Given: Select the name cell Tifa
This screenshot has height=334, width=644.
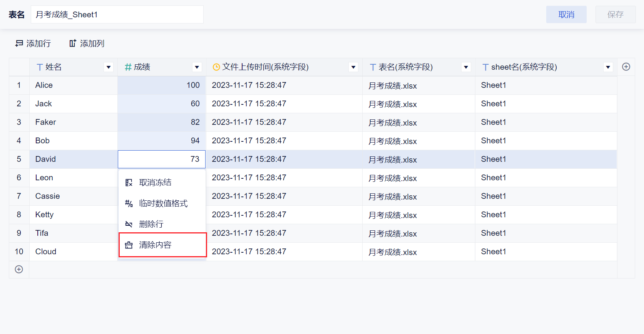Looking at the screenshot, I should [74, 233].
